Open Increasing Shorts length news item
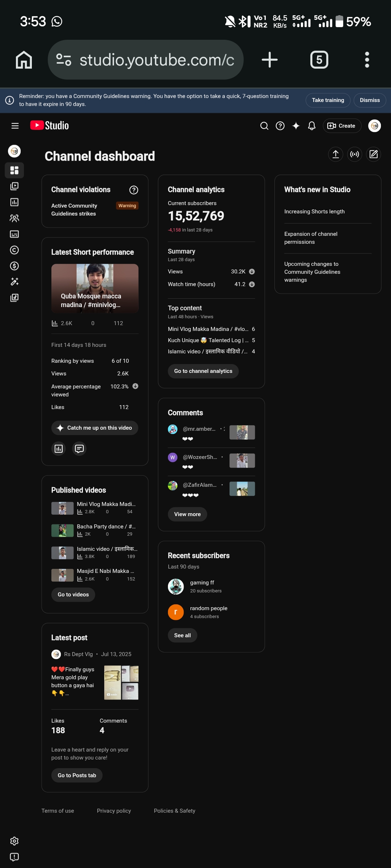The width and height of the screenshot is (391, 868). (314, 212)
